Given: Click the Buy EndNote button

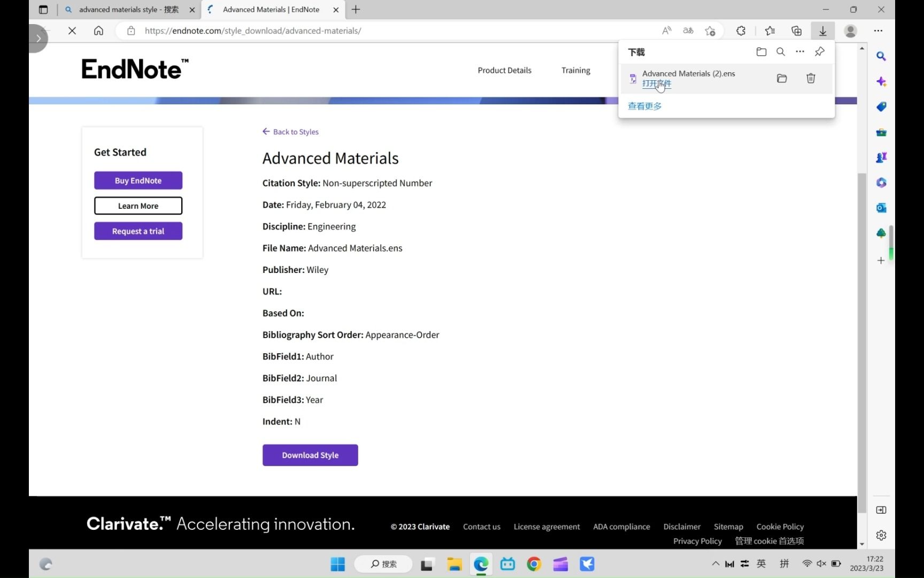Looking at the screenshot, I should click(138, 180).
